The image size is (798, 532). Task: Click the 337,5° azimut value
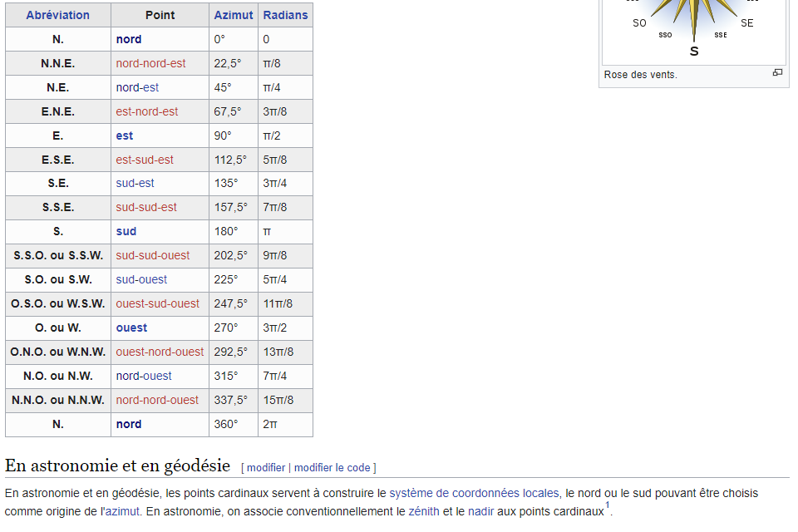230,400
